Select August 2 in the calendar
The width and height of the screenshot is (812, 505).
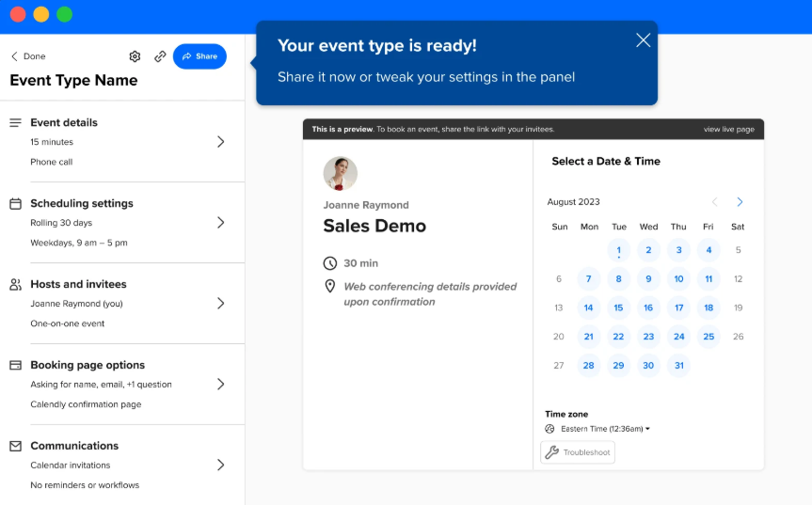coord(648,250)
